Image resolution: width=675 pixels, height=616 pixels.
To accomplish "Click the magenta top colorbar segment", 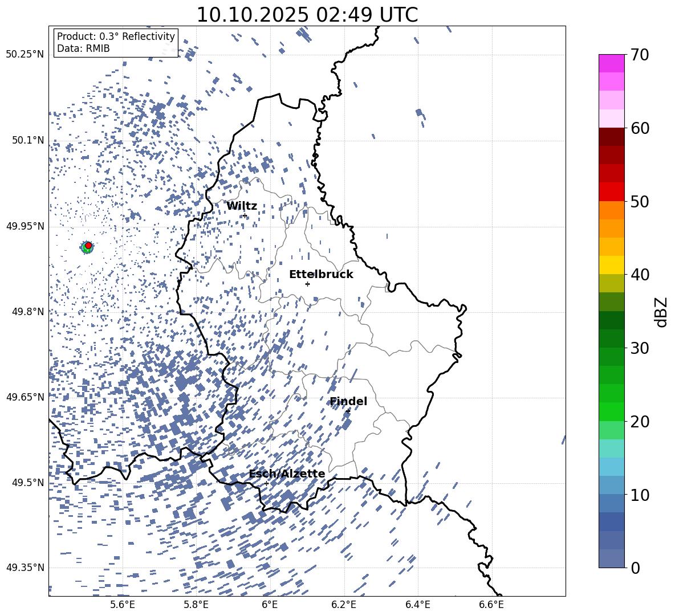I will point(611,63).
